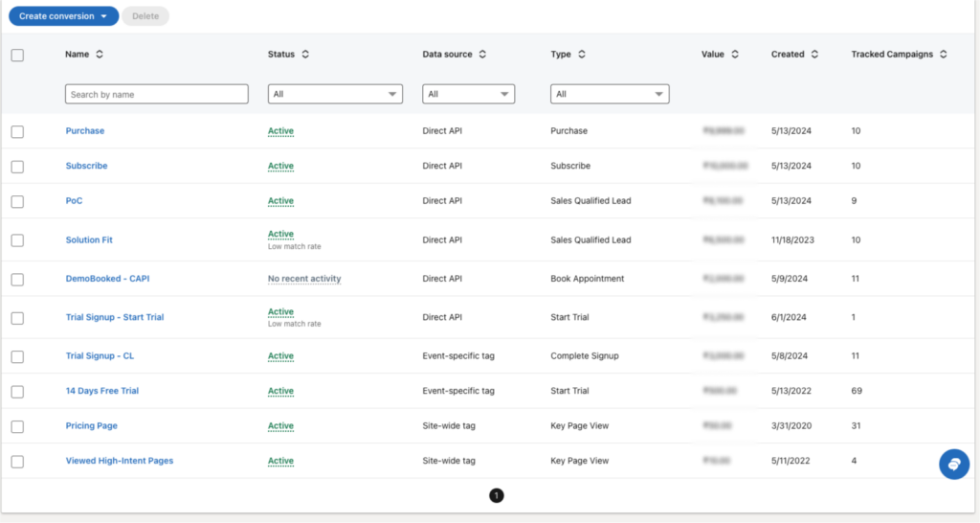Screen dimensions: 980x523
Task: Open the DemoBooked - CAPI link
Action: pos(107,279)
